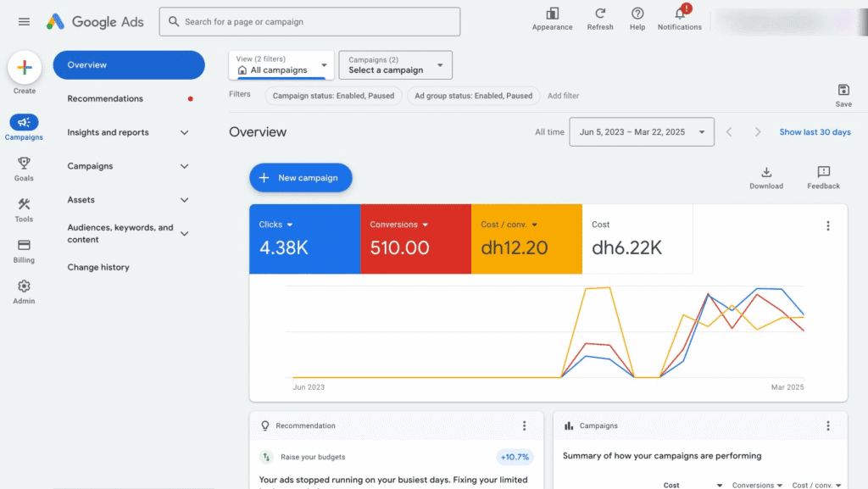Click the New campaign button
Viewport: 868px width, 489px height.
pos(300,178)
